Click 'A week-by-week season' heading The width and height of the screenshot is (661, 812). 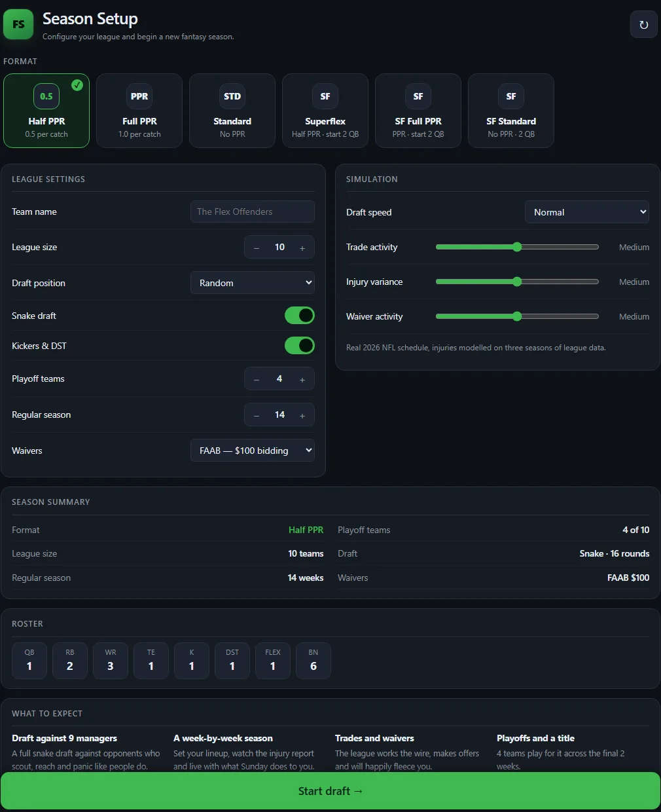(x=223, y=738)
